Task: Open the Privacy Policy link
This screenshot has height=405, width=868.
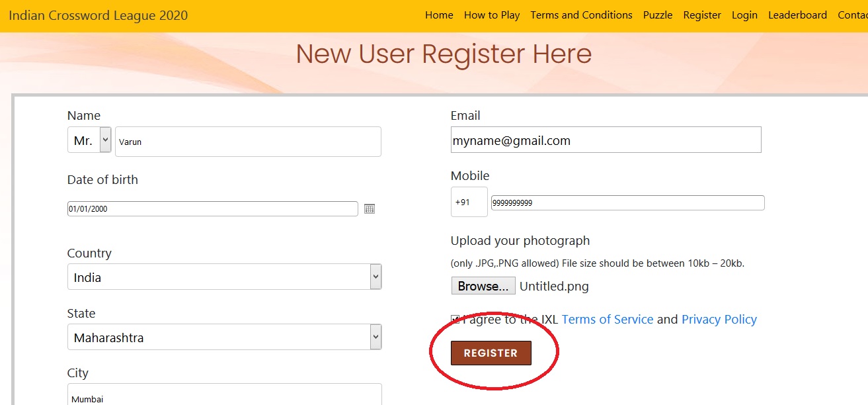Action: point(719,320)
